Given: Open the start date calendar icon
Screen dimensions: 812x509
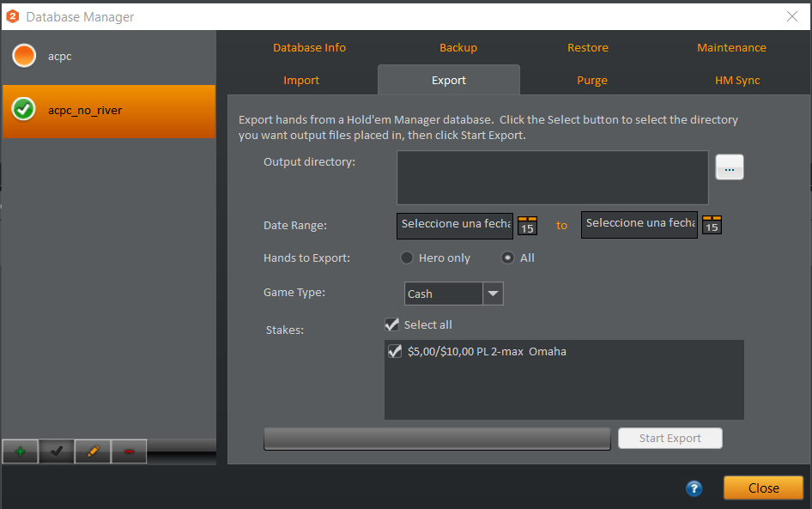Looking at the screenshot, I should [x=527, y=226].
